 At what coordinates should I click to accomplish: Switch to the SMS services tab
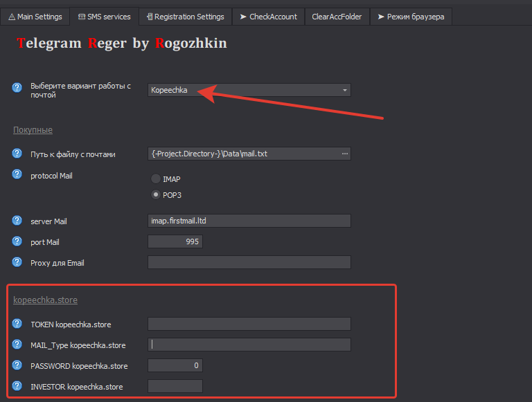[x=105, y=17]
